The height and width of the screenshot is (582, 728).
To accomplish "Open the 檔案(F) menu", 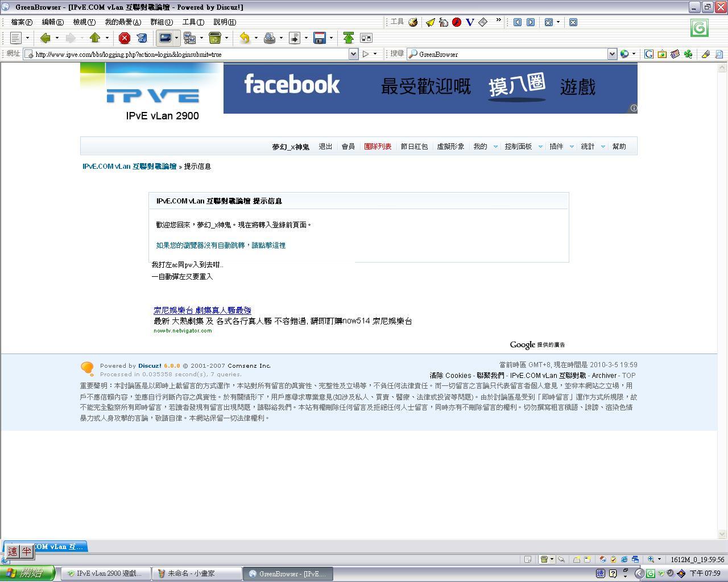I will pyautogui.click(x=22, y=22).
